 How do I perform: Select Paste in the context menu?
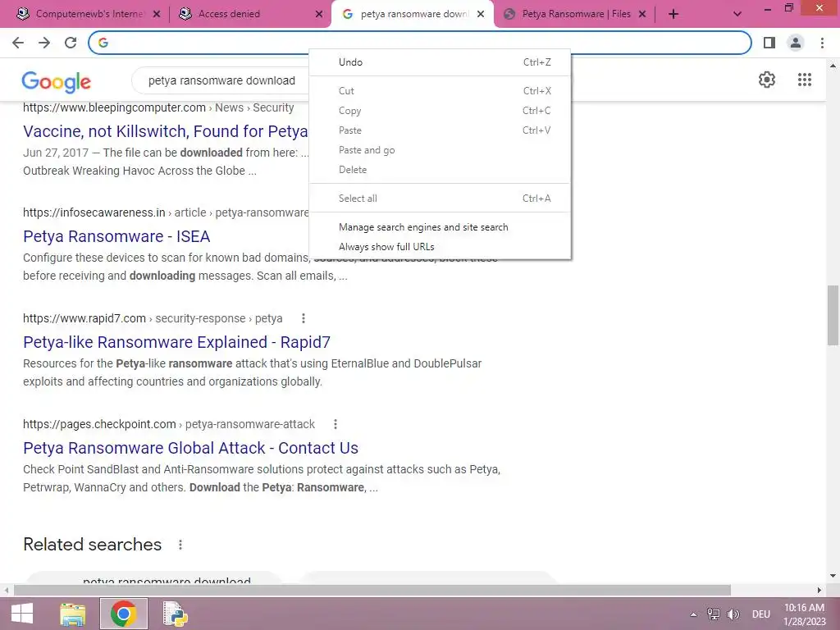[440, 130]
